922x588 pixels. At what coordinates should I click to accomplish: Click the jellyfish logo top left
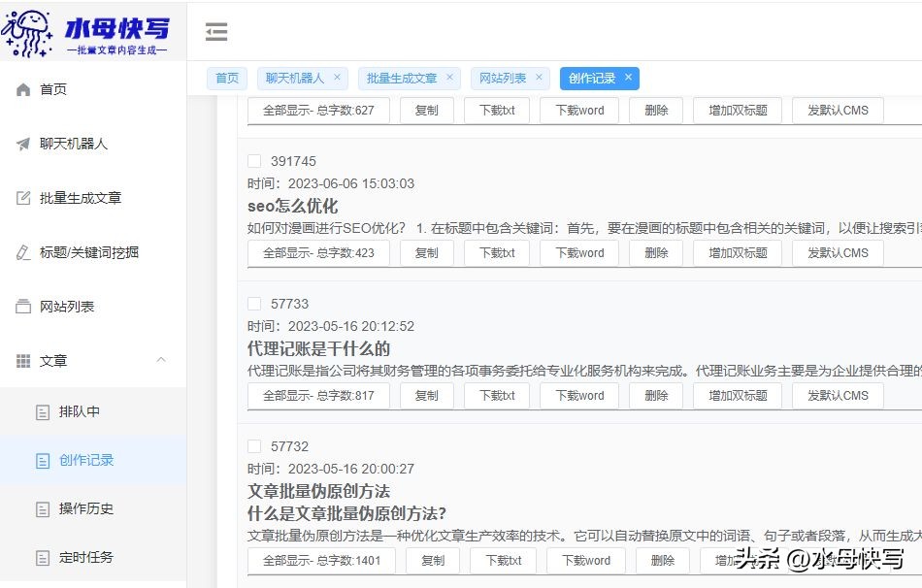click(x=27, y=29)
